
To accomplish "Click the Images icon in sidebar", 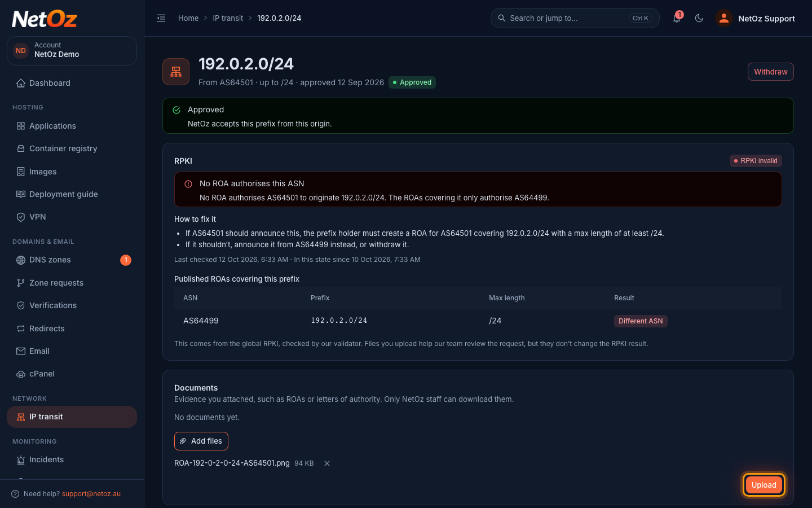I will pyautogui.click(x=21, y=172).
